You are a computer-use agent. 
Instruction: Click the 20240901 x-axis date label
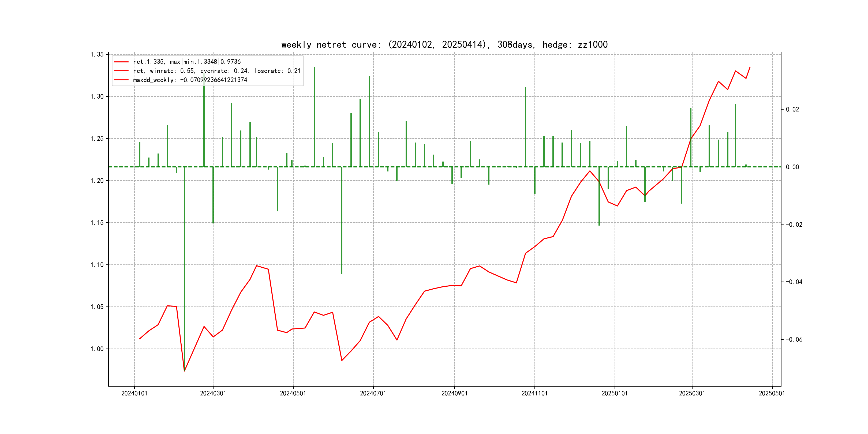[454, 393]
